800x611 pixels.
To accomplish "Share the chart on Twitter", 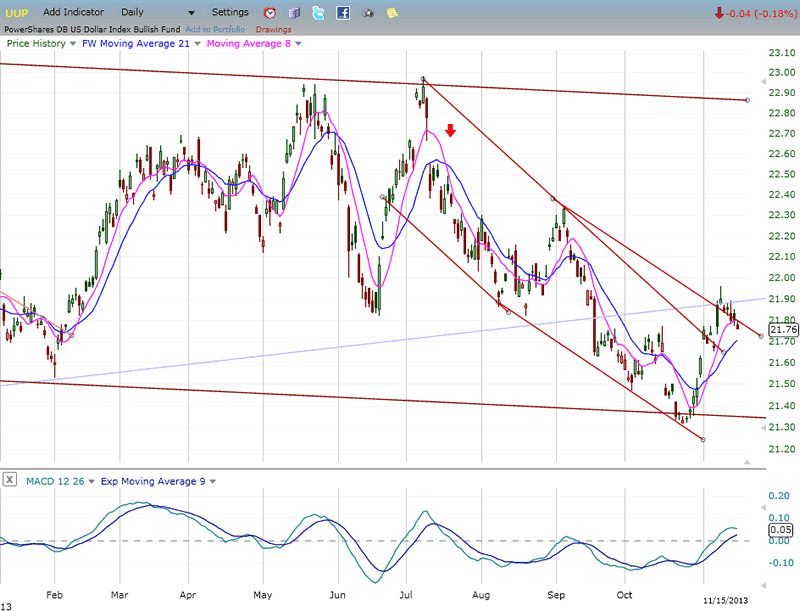I will 318,13.
